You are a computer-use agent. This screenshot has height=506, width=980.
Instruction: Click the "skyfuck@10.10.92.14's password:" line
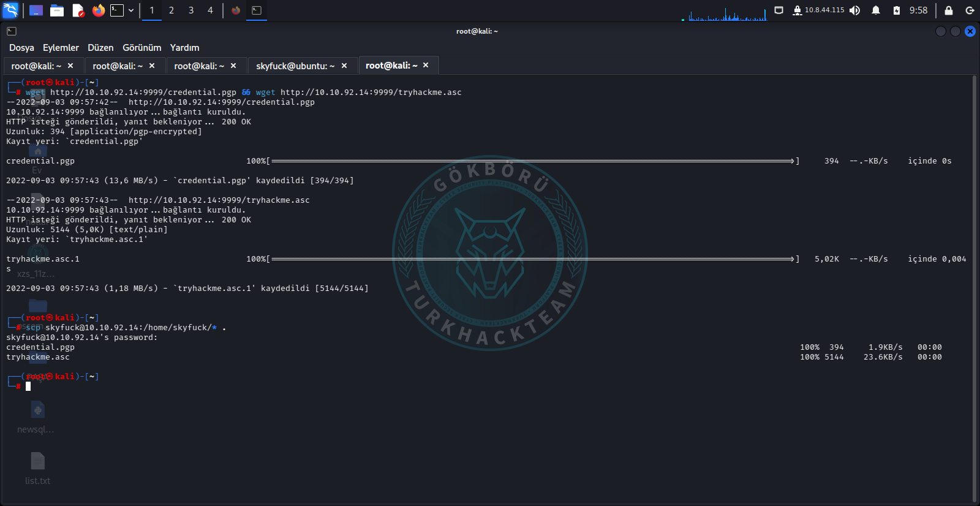(x=82, y=338)
